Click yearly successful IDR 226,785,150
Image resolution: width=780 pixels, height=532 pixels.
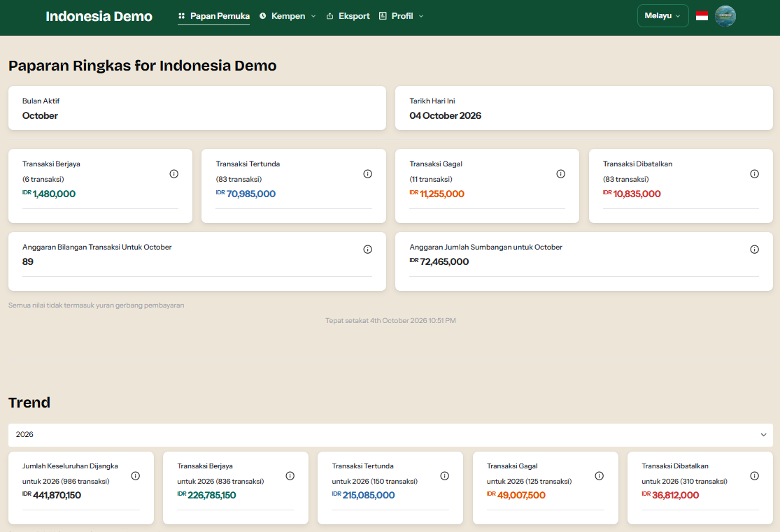pyautogui.click(x=206, y=495)
